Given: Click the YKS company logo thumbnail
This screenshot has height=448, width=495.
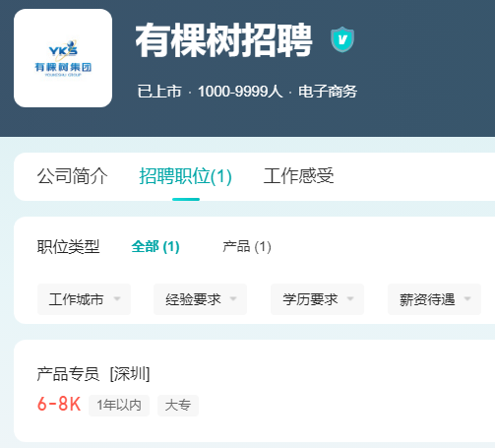Looking at the screenshot, I should pos(63,58).
